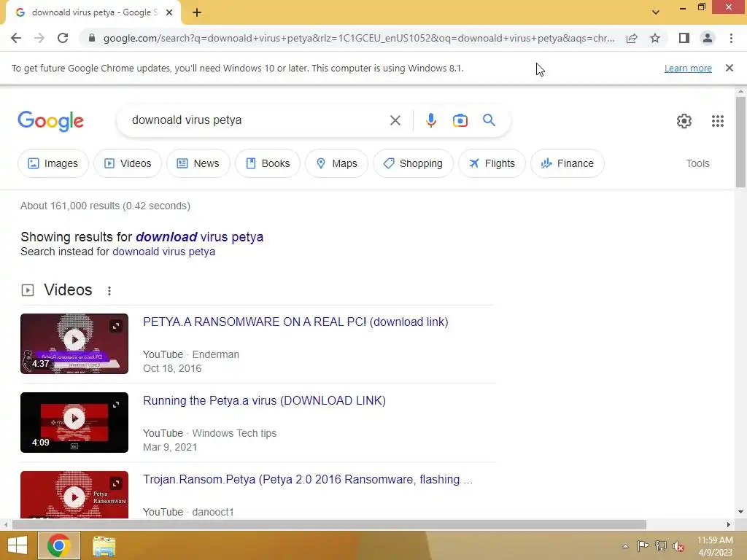Image resolution: width=747 pixels, height=560 pixels.
Task: Click the forward navigation arrow
Action: 39,38
